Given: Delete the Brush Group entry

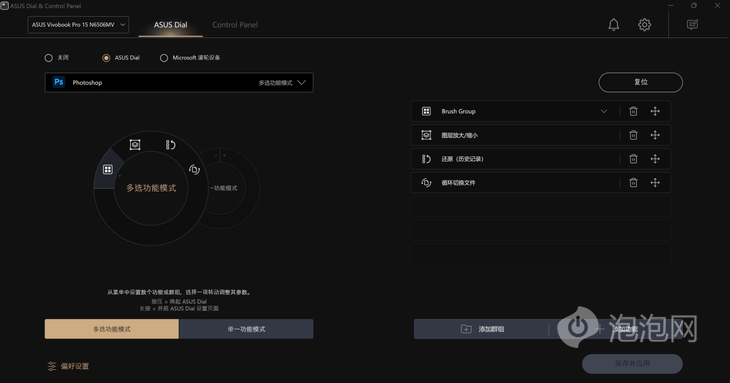Looking at the screenshot, I should coord(633,111).
